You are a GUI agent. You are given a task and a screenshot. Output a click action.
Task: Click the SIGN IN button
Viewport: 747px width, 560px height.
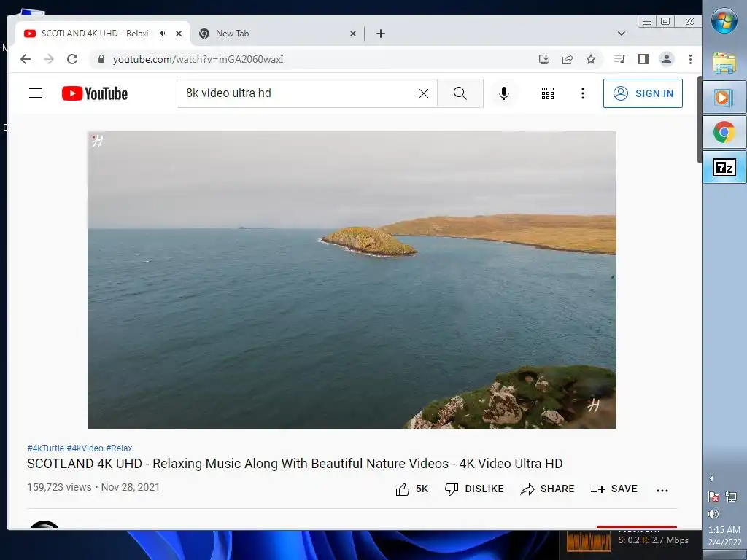(x=643, y=93)
